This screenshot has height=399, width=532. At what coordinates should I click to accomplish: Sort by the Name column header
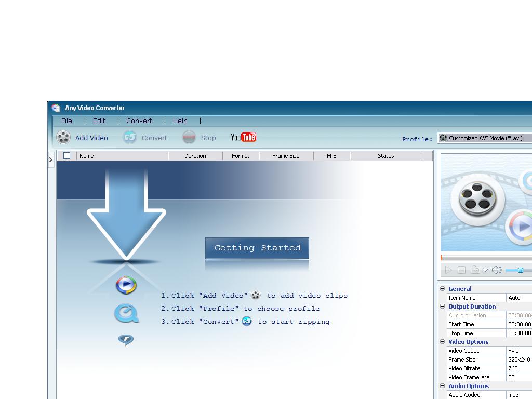(x=123, y=156)
